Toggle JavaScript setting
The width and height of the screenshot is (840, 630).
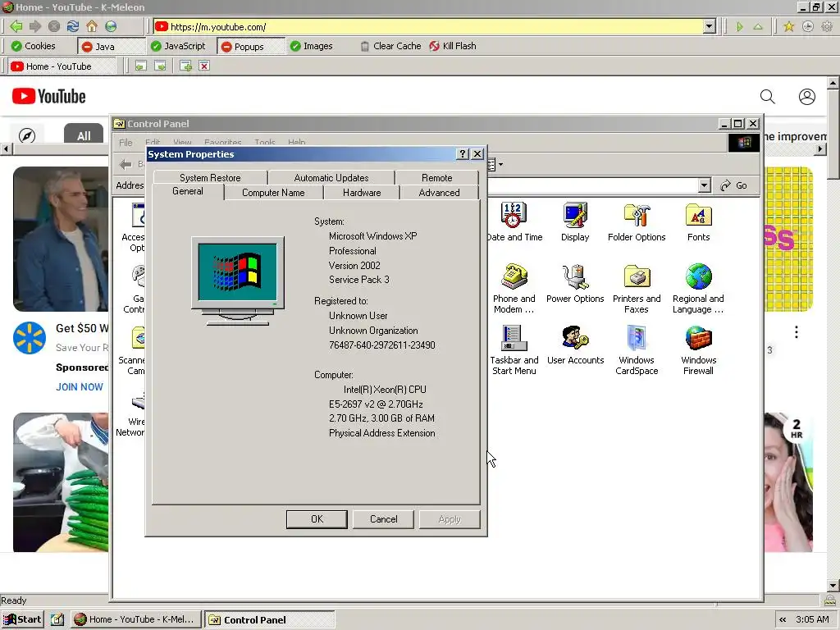pyautogui.click(x=178, y=46)
